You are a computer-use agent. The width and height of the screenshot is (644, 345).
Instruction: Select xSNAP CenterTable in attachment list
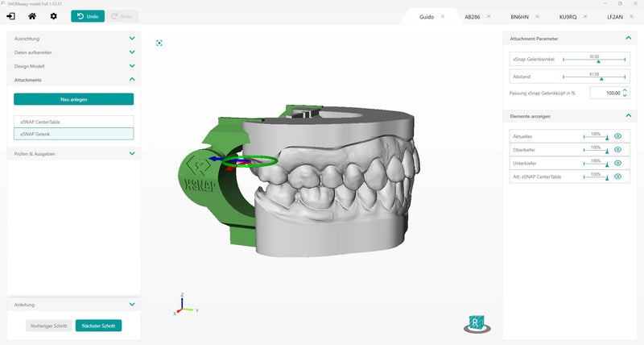pos(73,122)
